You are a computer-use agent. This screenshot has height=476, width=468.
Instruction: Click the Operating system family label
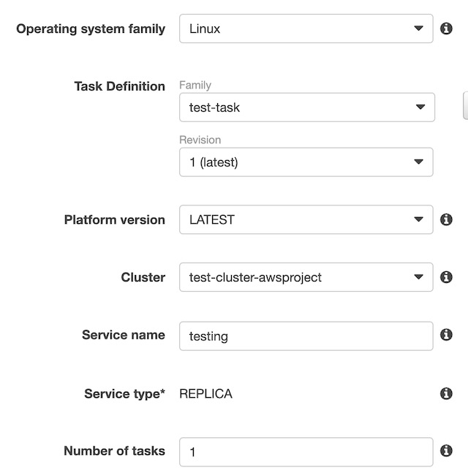coord(91,29)
